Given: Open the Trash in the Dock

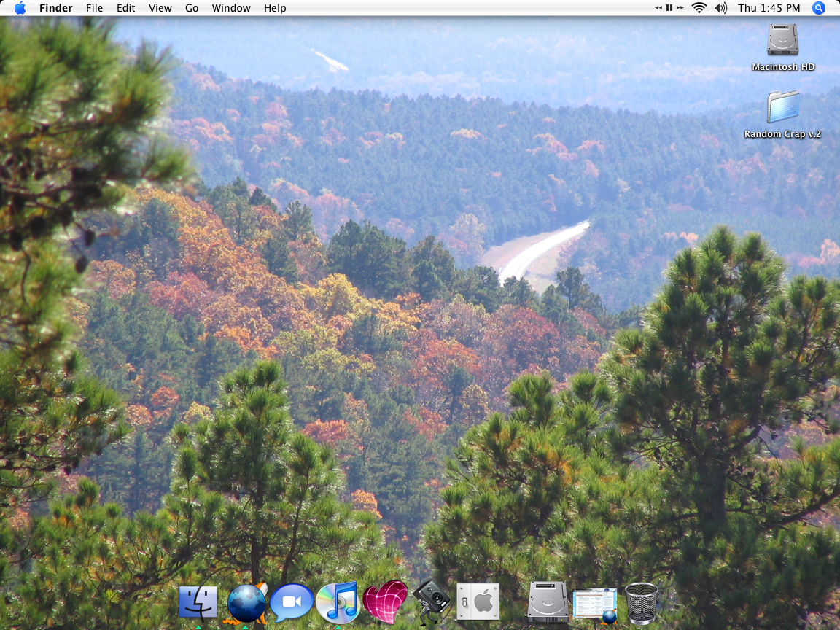Looking at the screenshot, I should (x=641, y=603).
